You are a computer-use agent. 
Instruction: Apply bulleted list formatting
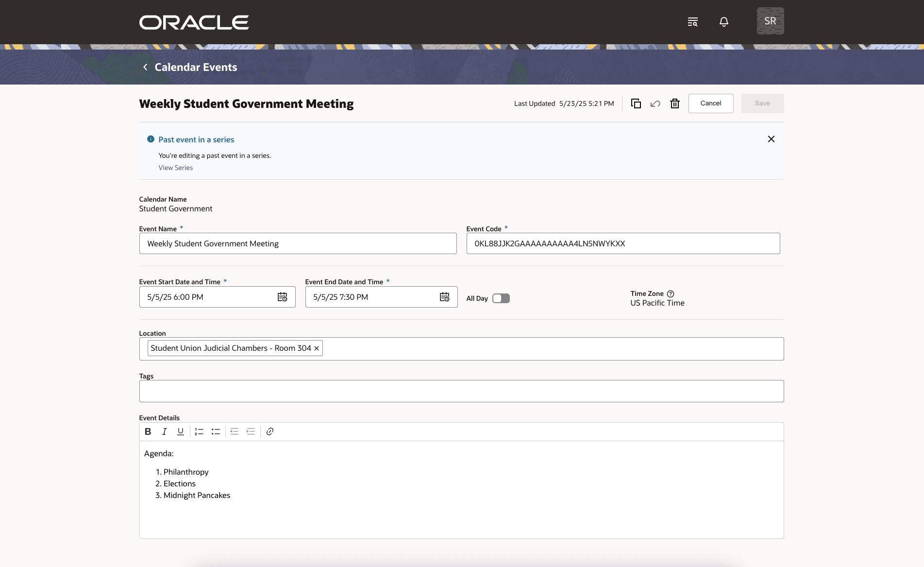tap(216, 431)
